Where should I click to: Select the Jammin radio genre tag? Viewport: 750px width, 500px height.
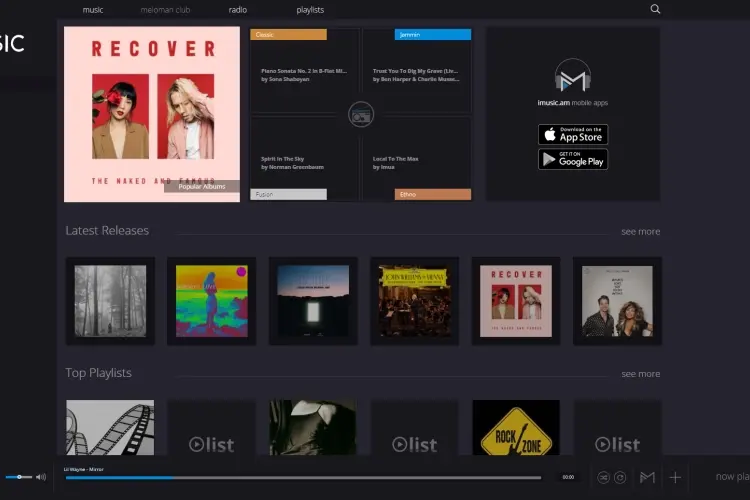pos(432,34)
